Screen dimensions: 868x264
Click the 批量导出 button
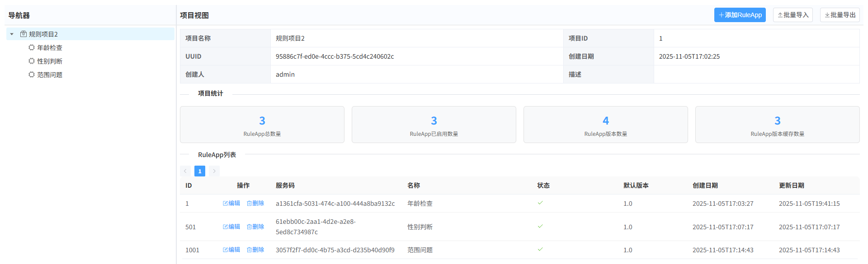click(x=840, y=15)
